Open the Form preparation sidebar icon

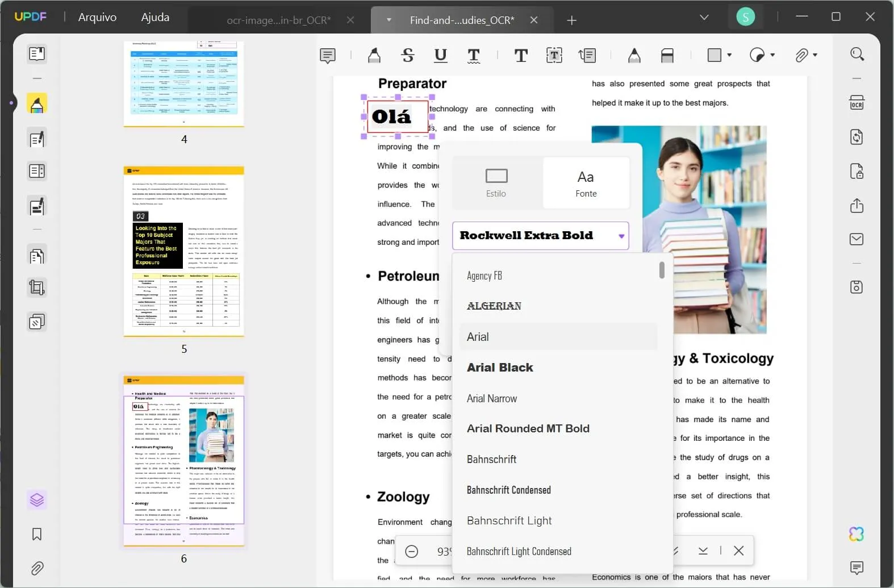[37, 171]
